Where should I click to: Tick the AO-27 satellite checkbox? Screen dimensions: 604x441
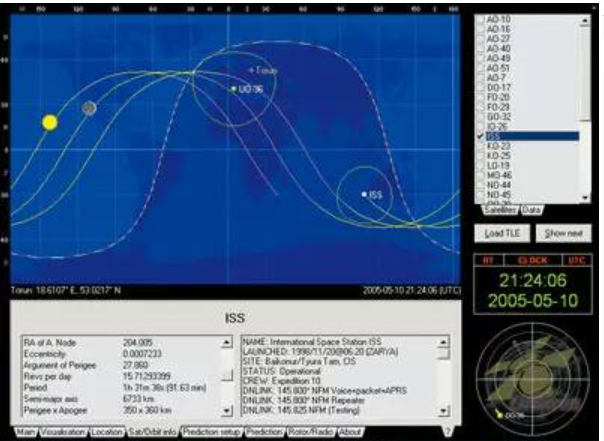[x=480, y=39]
